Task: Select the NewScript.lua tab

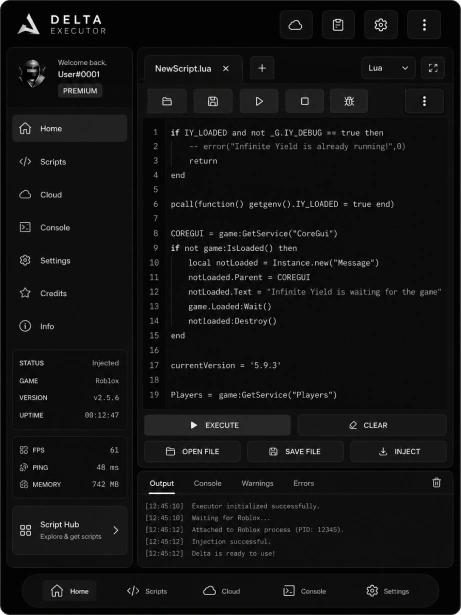Action: point(193,69)
